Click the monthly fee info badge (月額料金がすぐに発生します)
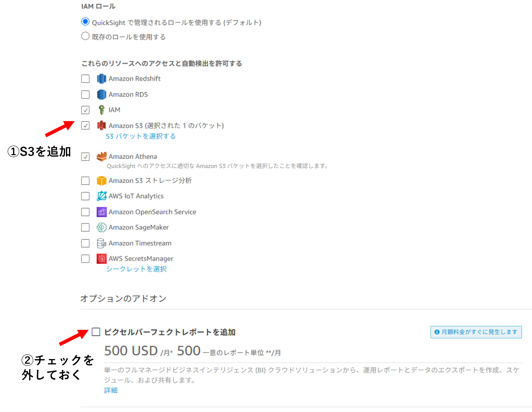 pos(476,332)
